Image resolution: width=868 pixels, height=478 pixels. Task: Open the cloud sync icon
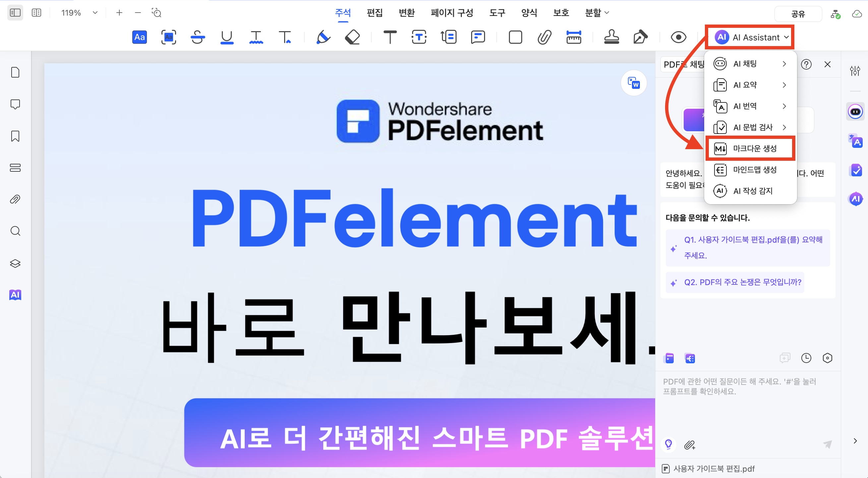(x=856, y=14)
